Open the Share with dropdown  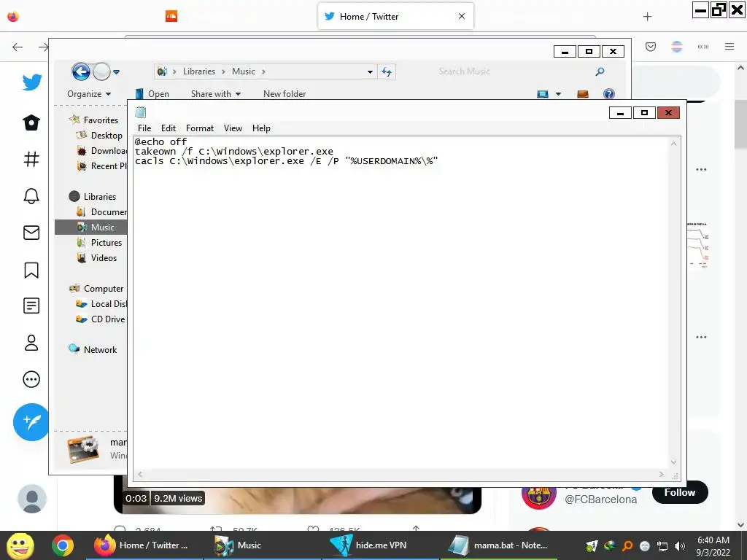pyautogui.click(x=216, y=94)
